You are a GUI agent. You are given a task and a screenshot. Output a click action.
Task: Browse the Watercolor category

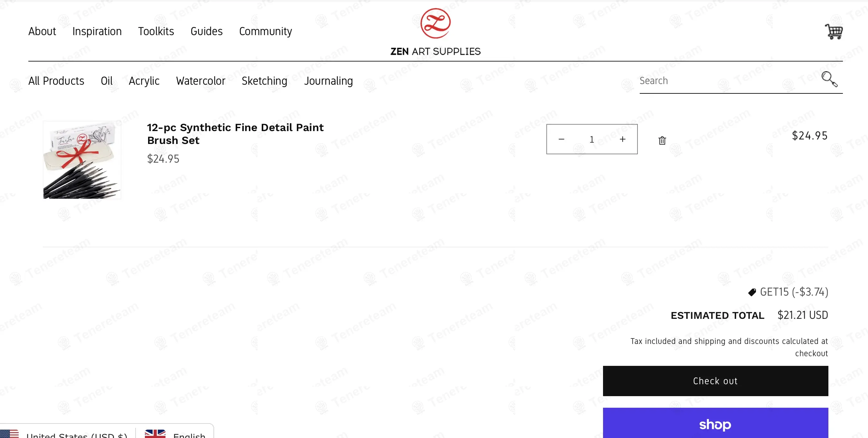(201, 81)
